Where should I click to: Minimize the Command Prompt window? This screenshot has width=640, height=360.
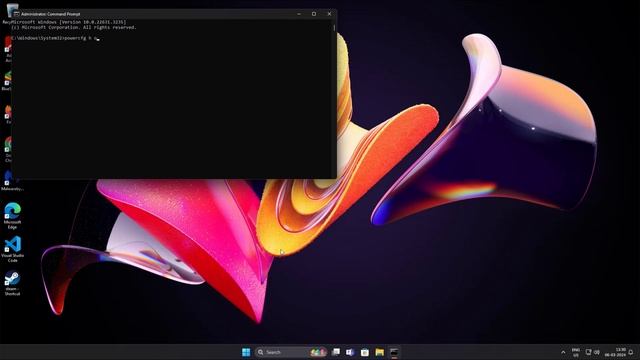pos(299,14)
